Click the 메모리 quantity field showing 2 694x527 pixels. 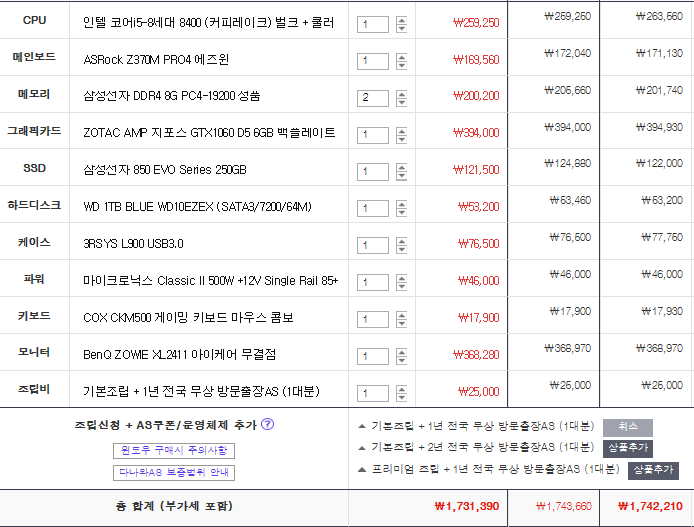pyautogui.click(x=373, y=98)
